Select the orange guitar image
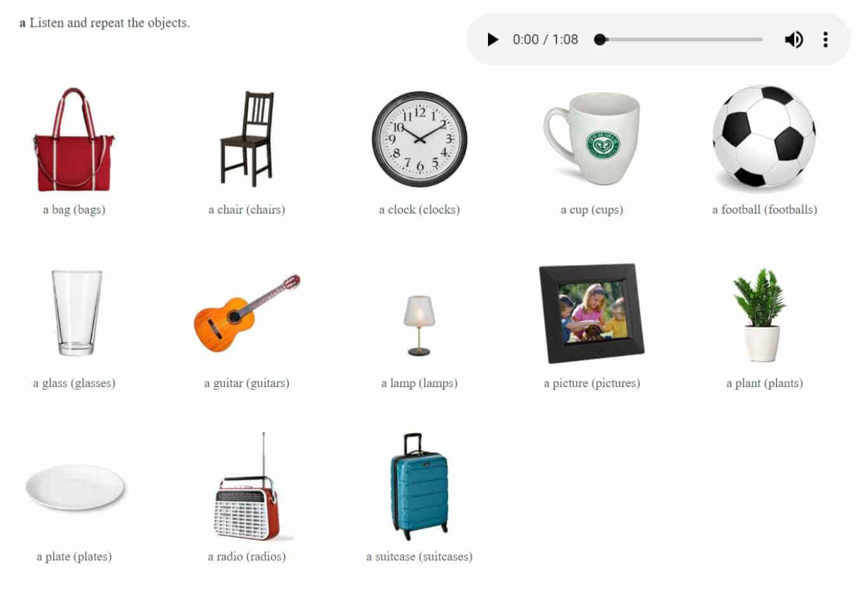 click(247, 313)
